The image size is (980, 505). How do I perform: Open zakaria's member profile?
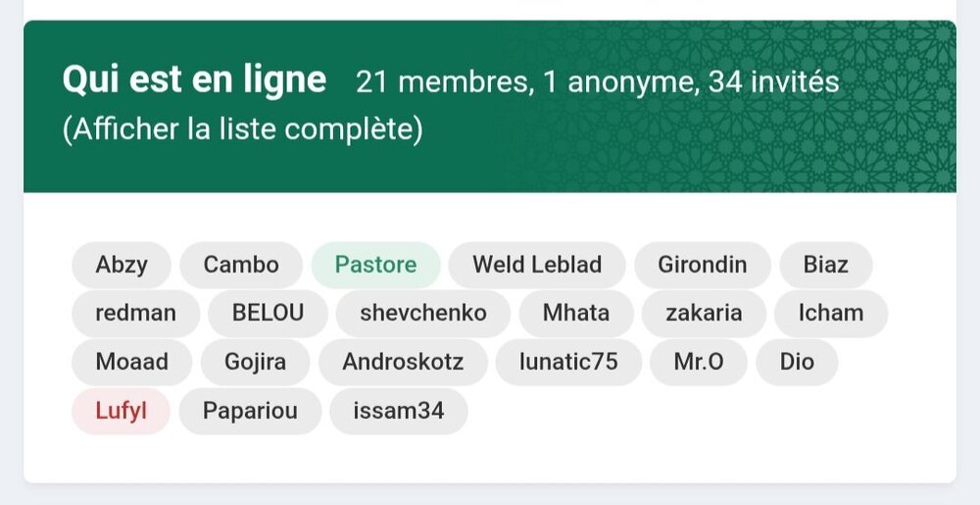[704, 314]
